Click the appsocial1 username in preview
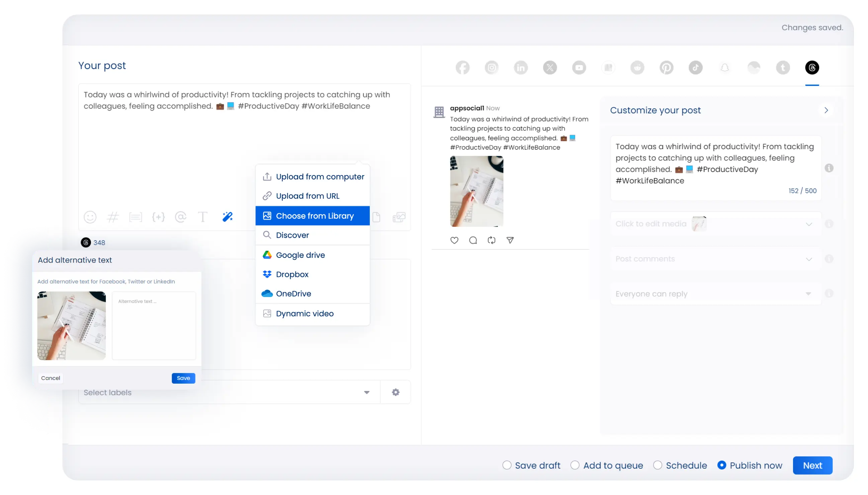 tap(467, 108)
